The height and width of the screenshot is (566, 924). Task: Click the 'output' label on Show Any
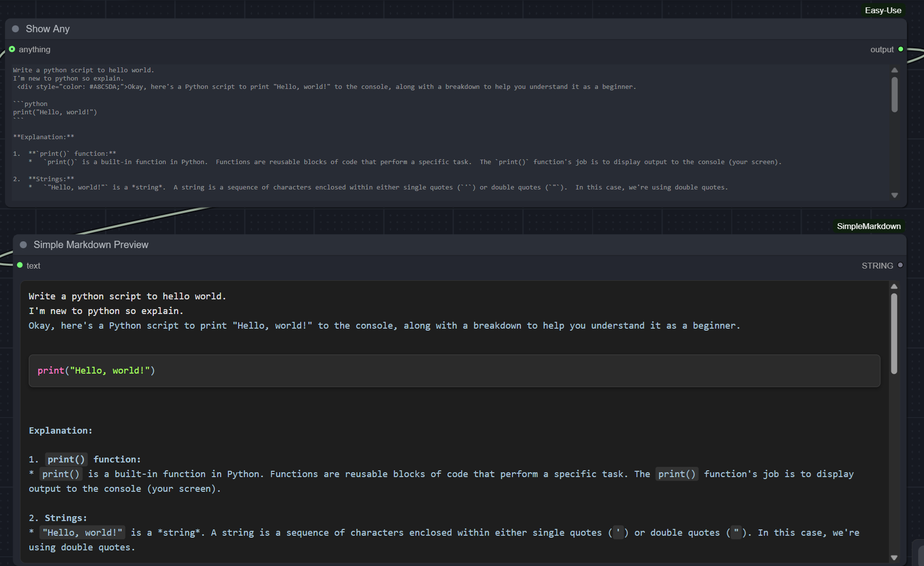click(882, 49)
